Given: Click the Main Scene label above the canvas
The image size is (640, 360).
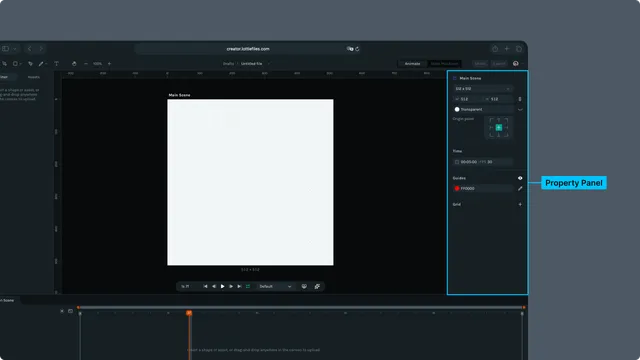Looking at the screenshot, I should click(x=180, y=95).
